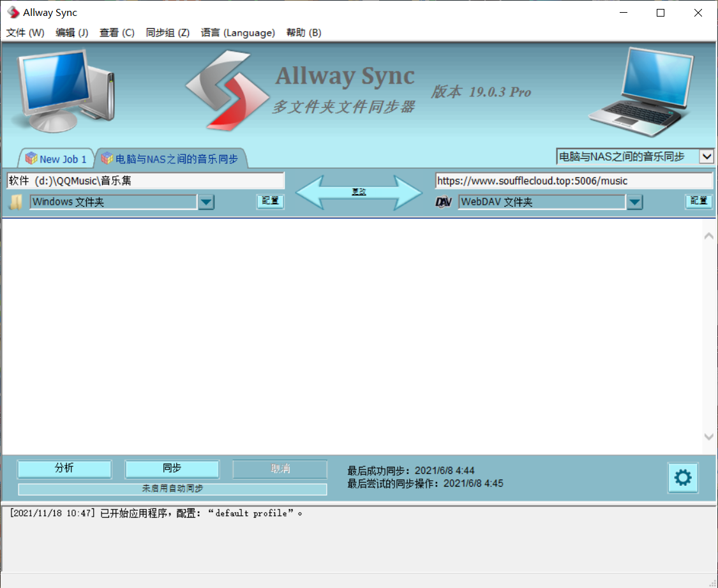This screenshot has height=588, width=718.
Task: Open the 帮助 (B) menu
Action: (x=304, y=33)
